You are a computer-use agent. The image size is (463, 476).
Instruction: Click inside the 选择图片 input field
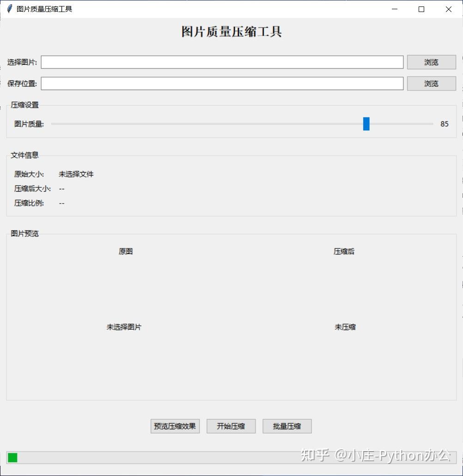coord(222,62)
